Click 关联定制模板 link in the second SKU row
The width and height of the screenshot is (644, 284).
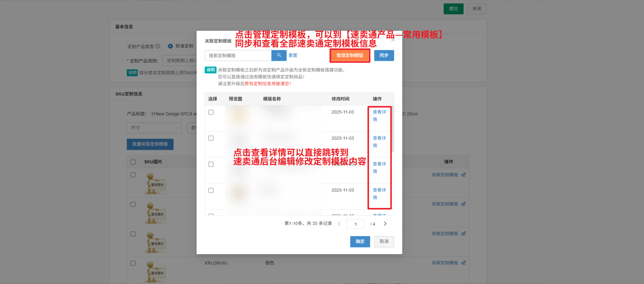[445, 204]
